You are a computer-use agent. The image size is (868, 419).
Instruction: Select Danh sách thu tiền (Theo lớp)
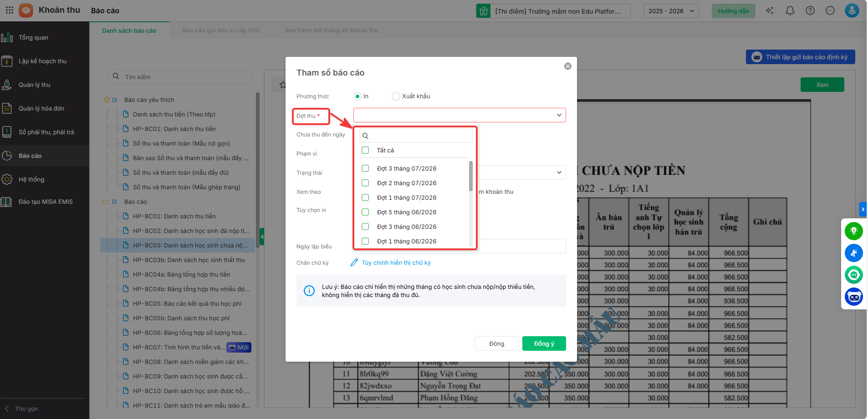174,114
